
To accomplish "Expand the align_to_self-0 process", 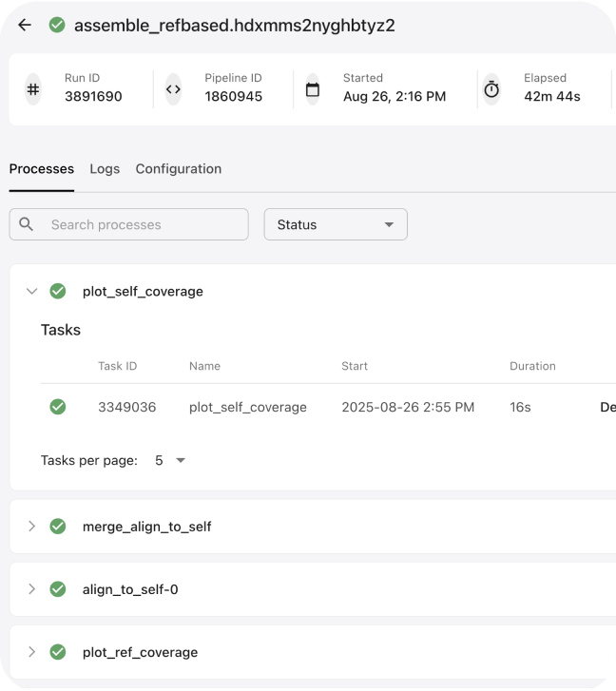I will [31, 589].
